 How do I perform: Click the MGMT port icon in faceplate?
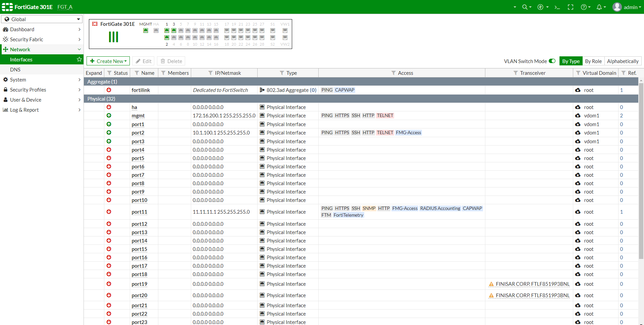[x=146, y=31]
